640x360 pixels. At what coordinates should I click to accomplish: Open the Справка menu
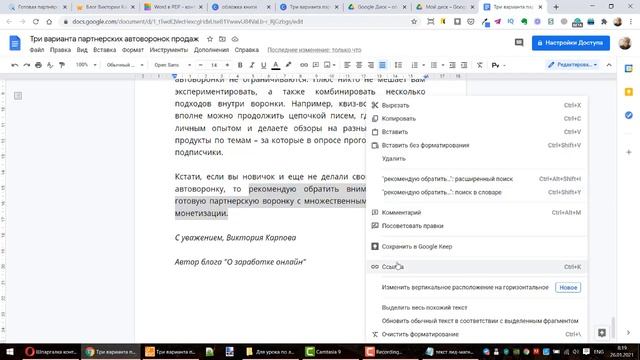247,50
